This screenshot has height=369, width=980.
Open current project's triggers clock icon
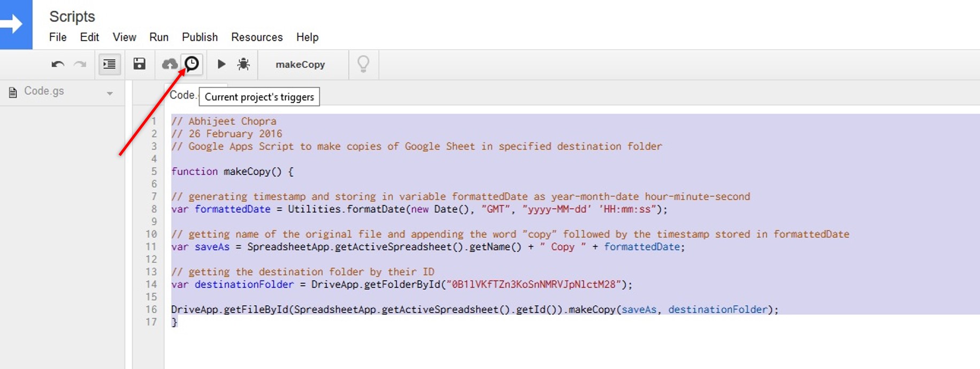click(192, 64)
